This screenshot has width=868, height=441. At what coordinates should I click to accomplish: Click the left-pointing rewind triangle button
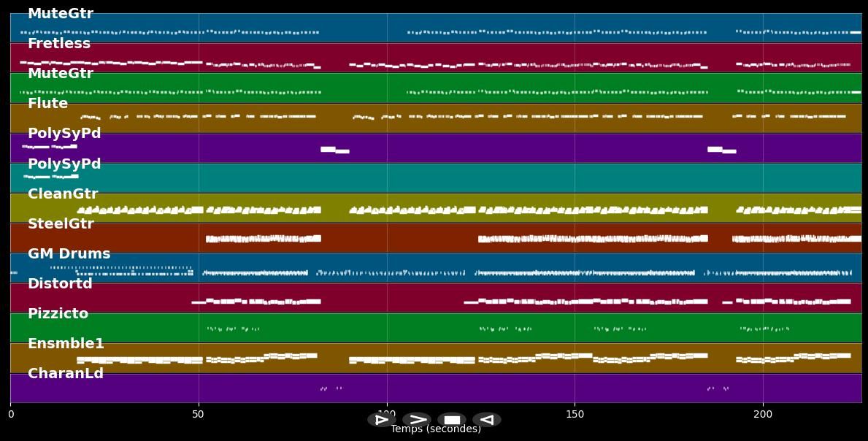(487, 420)
